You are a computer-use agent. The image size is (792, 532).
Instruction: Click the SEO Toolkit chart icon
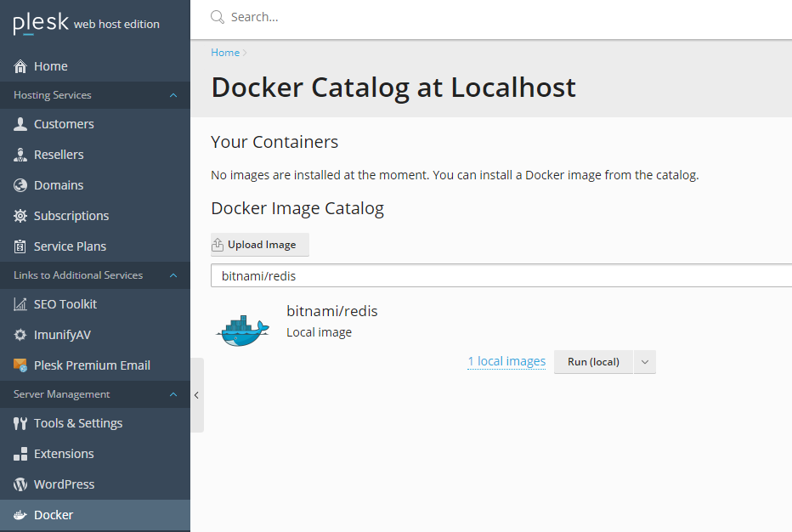pyautogui.click(x=20, y=304)
